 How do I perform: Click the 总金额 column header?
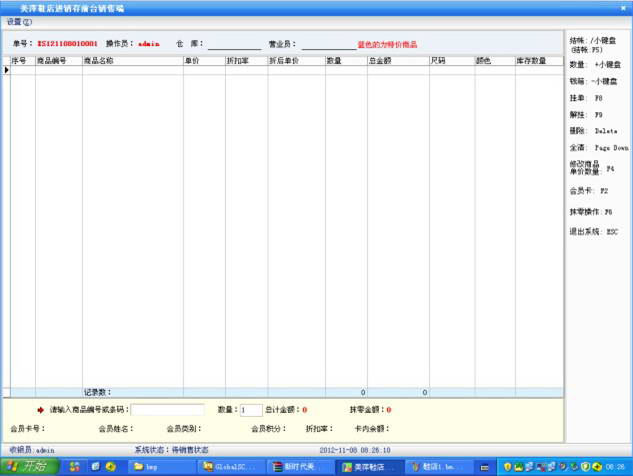(398, 61)
